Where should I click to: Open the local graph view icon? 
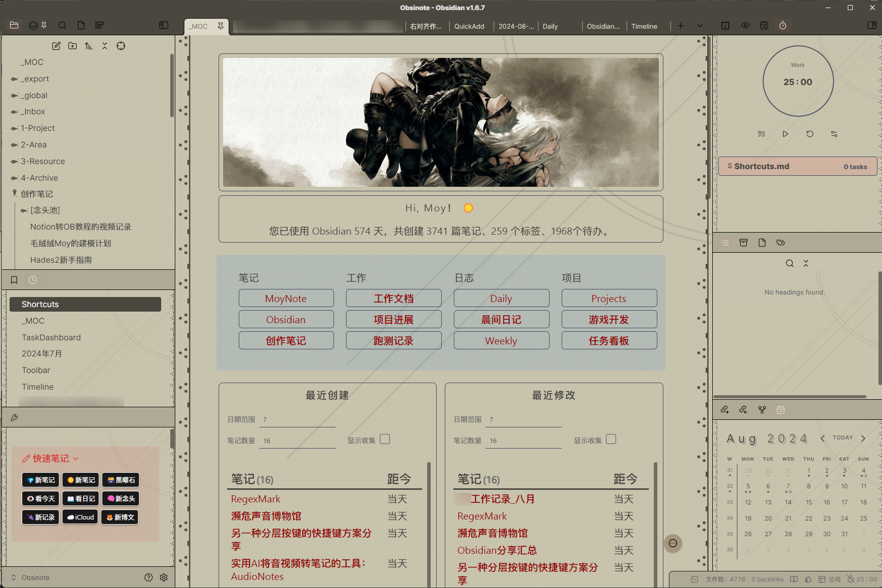point(762,410)
